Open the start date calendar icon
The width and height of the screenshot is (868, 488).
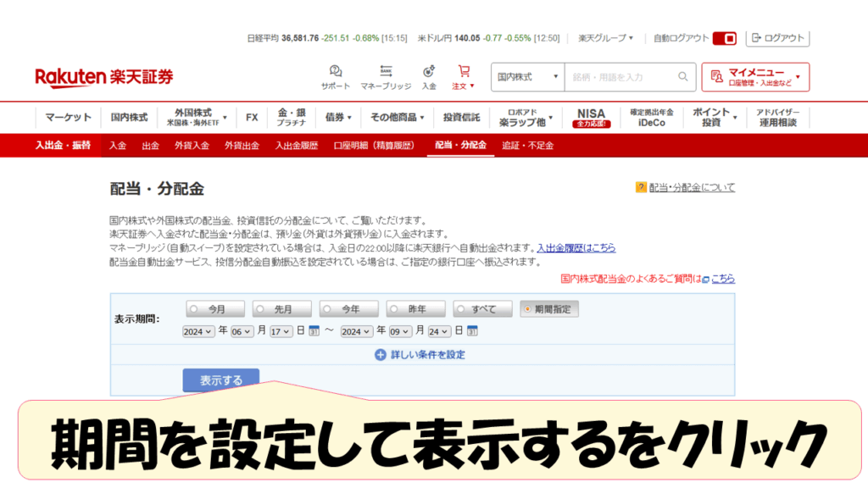pos(314,331)
